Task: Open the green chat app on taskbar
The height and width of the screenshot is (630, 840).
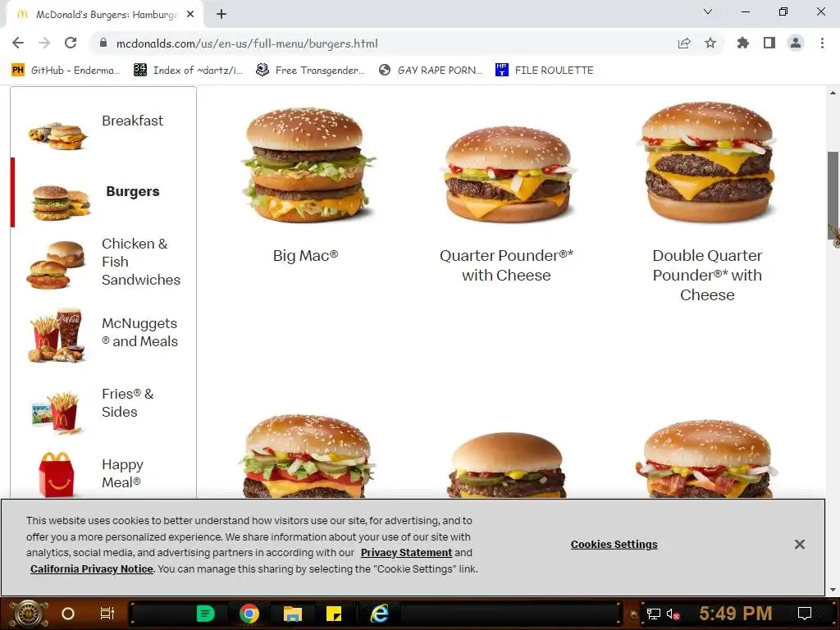Action: tap(206, 614)
